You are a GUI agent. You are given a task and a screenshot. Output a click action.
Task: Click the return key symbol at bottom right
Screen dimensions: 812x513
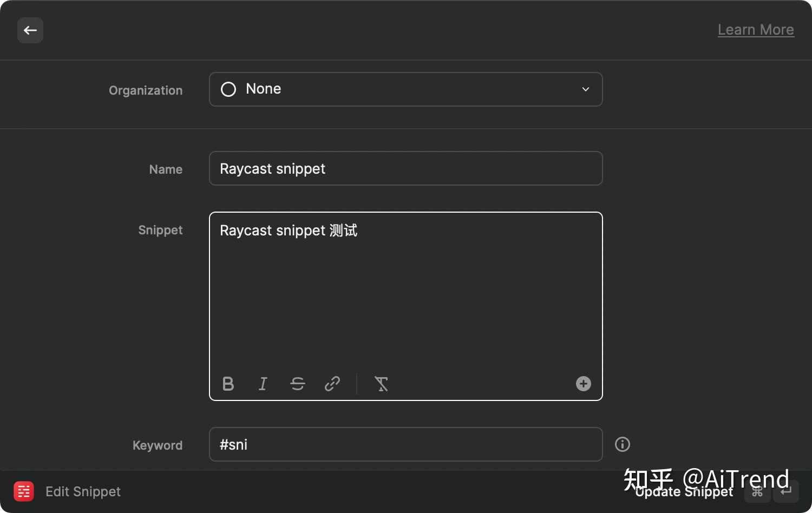(x=786, y=492)
